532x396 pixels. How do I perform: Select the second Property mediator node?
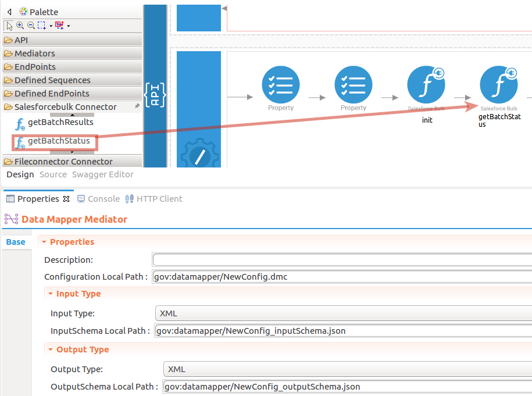coord(353,85)
